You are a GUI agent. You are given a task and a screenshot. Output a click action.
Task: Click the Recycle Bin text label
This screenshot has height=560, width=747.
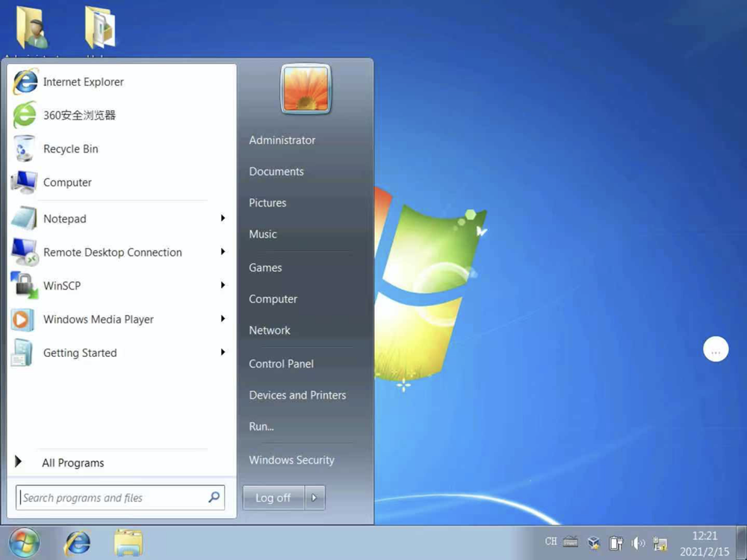click(x=70, y=149)
